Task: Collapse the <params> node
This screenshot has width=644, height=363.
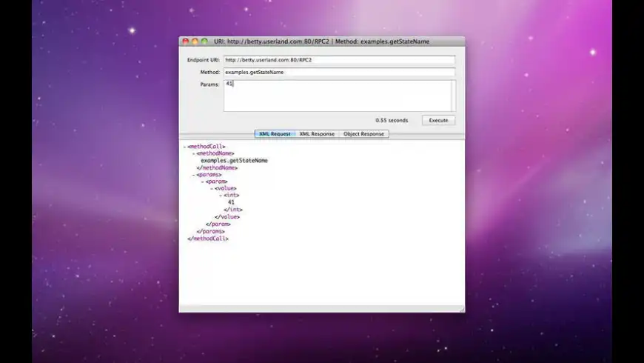Action: 193,175
